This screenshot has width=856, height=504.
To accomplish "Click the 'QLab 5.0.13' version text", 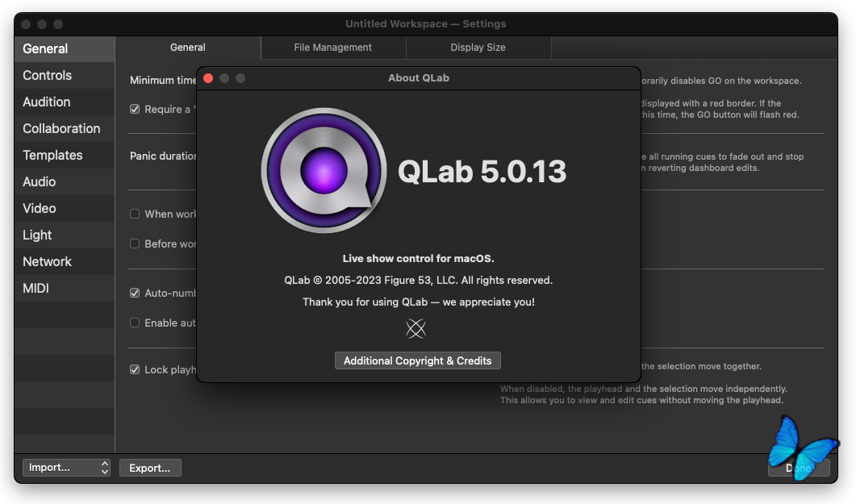I will coord(482,171).
